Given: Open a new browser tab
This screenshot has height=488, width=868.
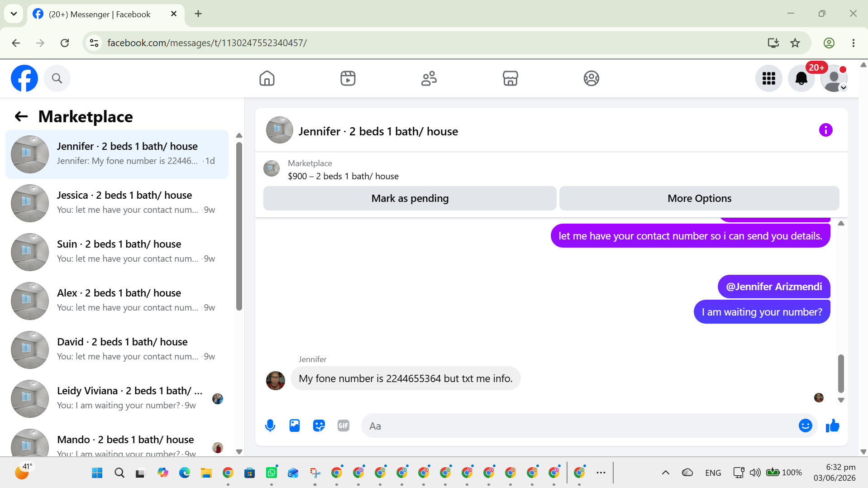Looking at the screenshot, I should pyautogui.click(x=198, y=14).
